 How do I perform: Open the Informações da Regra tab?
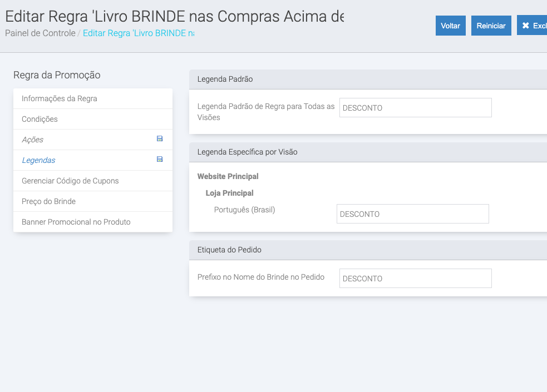[x=60, y=98]
